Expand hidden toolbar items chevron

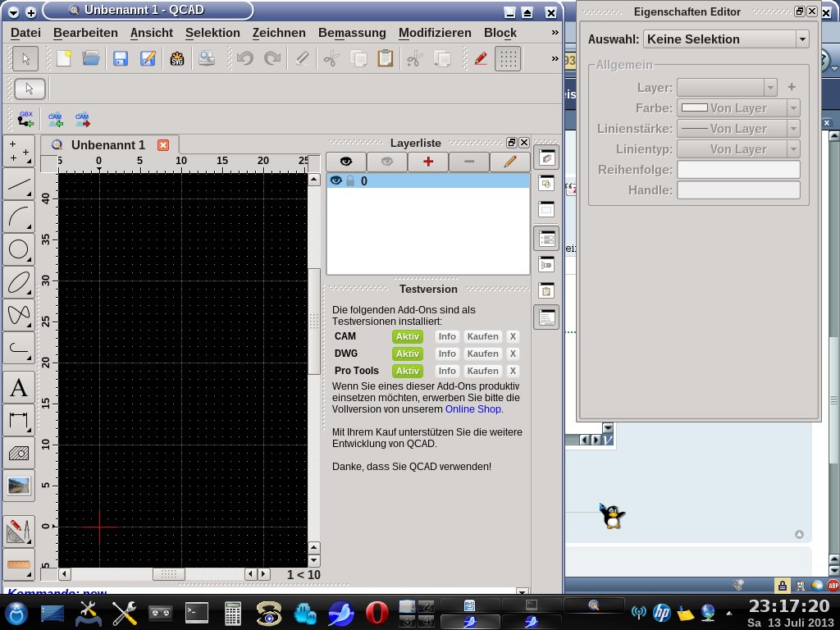(x=555, y=58)
